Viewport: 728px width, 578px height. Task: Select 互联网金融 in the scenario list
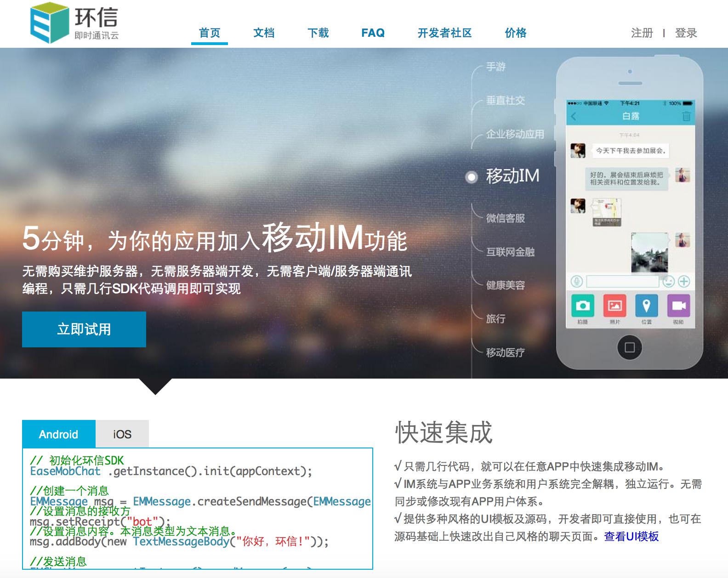(x=511, y=252)
